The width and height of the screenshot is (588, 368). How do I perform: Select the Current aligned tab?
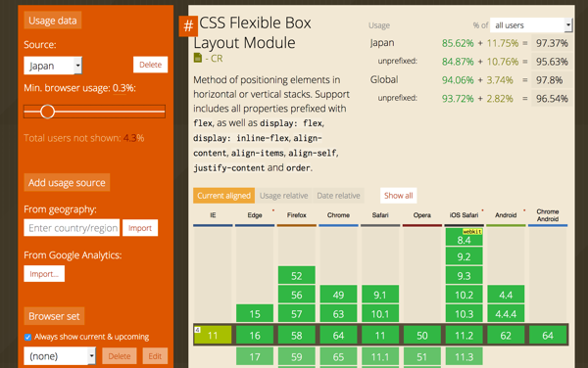point(223,196)
